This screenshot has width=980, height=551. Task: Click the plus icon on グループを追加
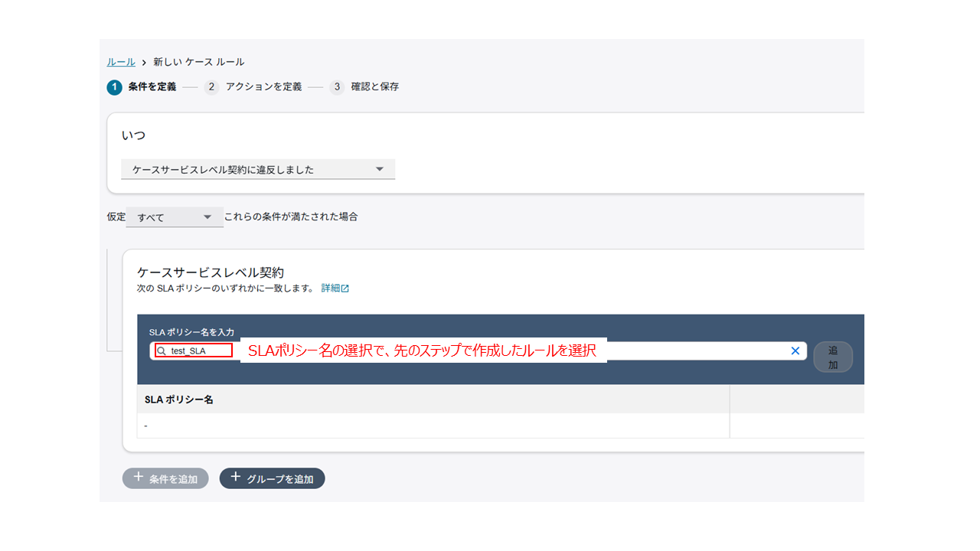pyautogui.click(x=236, y=478)
